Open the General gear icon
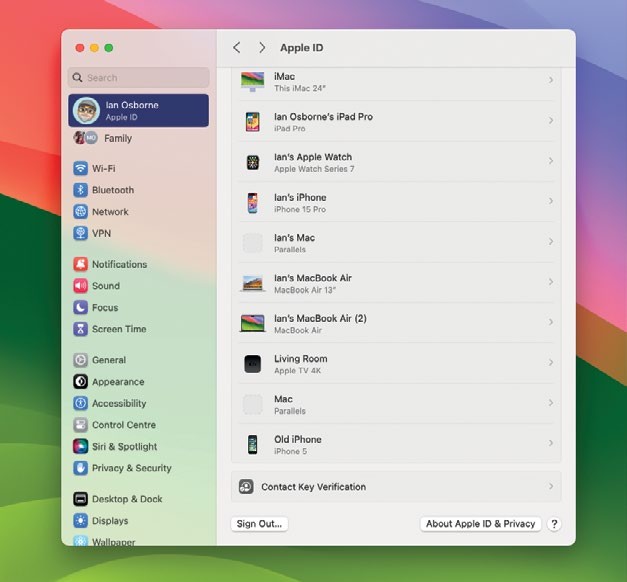This screenshot has height=582, width=627. coord(80,360)
